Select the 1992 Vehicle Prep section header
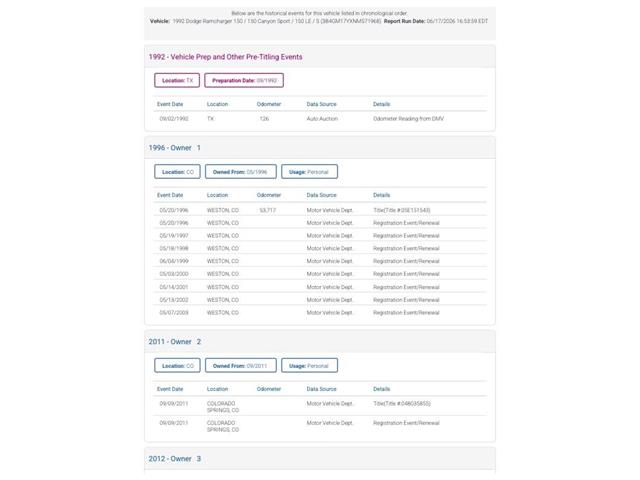The image size is (640, 480). click(320, 57)
